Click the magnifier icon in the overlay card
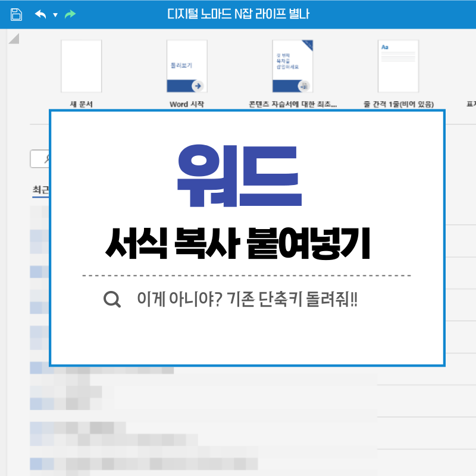Viewport: 476px width, 476px height. tap(112, 299)
